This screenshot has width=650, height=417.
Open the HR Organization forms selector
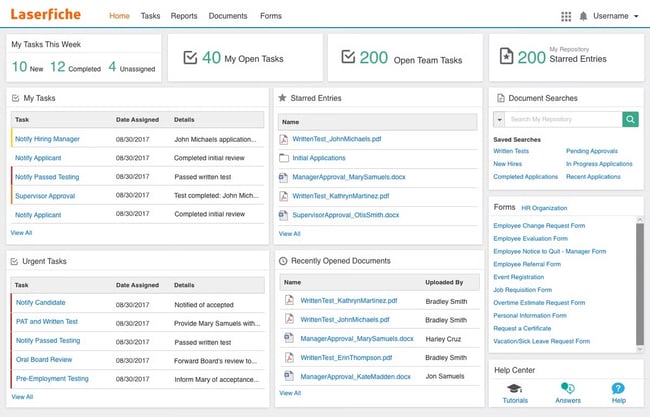point(544,208)
